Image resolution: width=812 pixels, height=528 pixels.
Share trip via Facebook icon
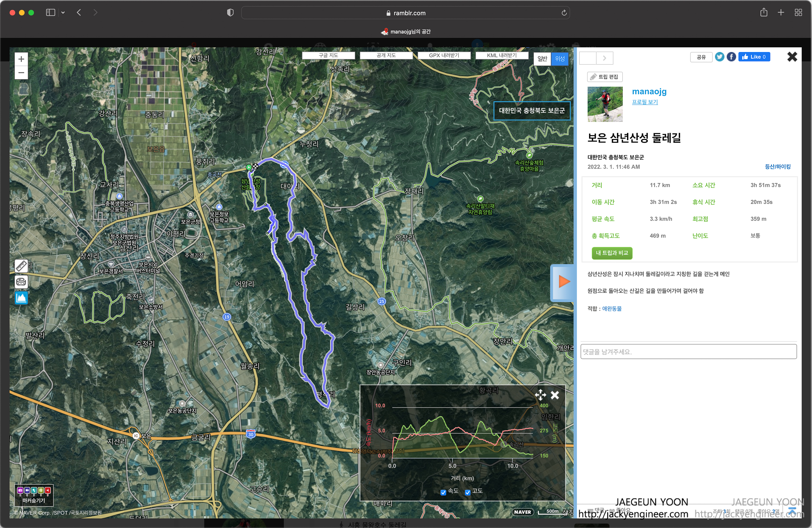[x=731, y=57]
